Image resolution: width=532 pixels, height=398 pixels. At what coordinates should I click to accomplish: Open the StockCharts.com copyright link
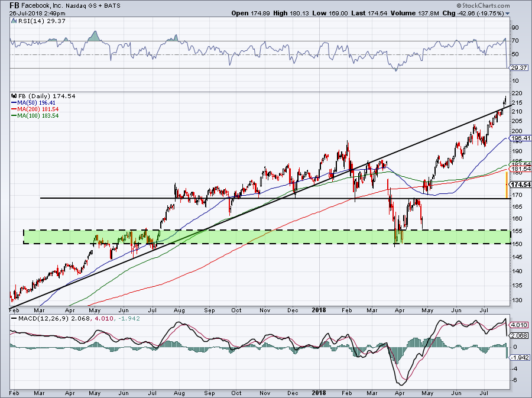(483, 5)
